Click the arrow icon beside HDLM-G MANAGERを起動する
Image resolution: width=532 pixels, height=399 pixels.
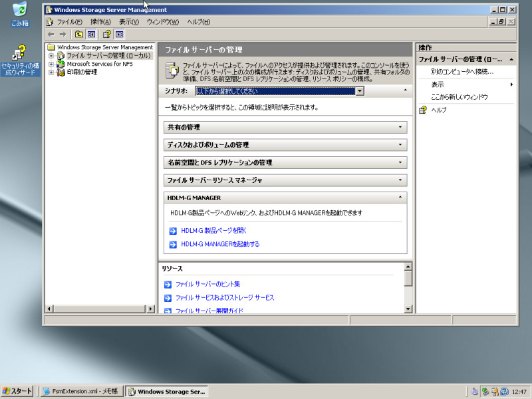[173, 245]
